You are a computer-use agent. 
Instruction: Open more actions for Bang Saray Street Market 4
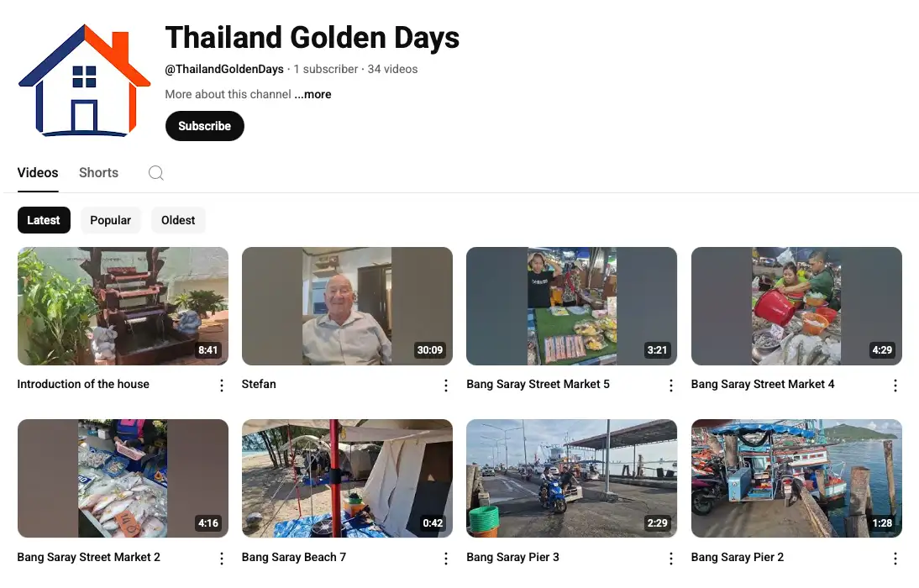click(x=895, y=386)
